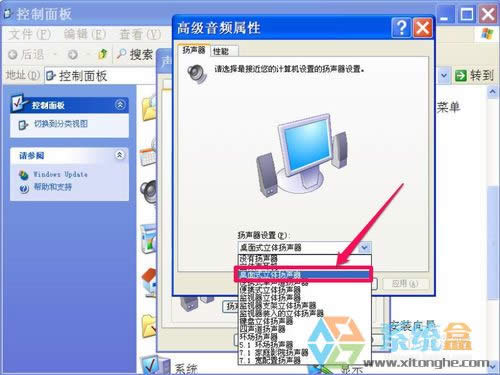
Task: Click the Control Panel icon in the address bar
Action: [51, 76]
